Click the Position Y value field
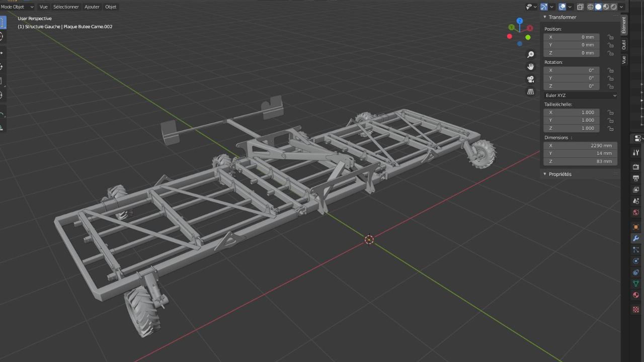The image size is (644, 362). pos(571,45)
